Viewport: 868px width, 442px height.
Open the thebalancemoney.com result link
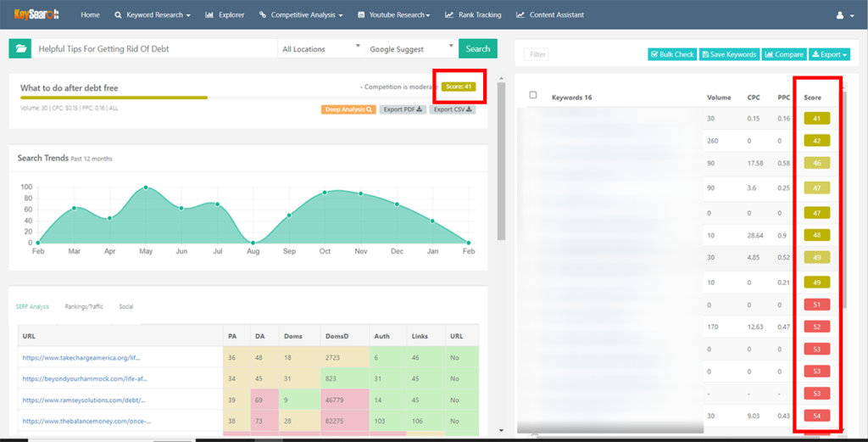coord(87,421)
